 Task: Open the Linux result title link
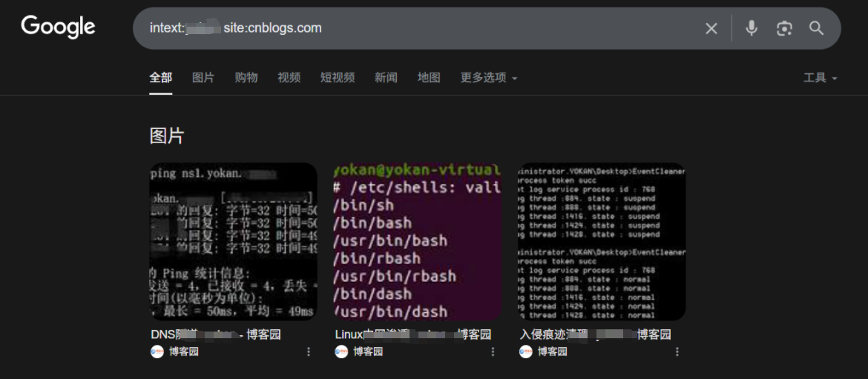point(413,334)
